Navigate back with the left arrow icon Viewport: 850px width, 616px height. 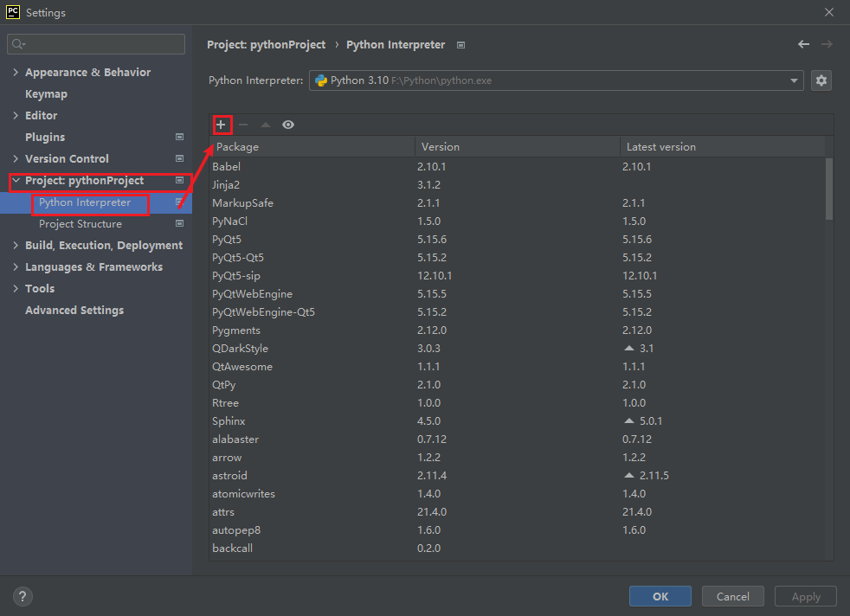803,44
